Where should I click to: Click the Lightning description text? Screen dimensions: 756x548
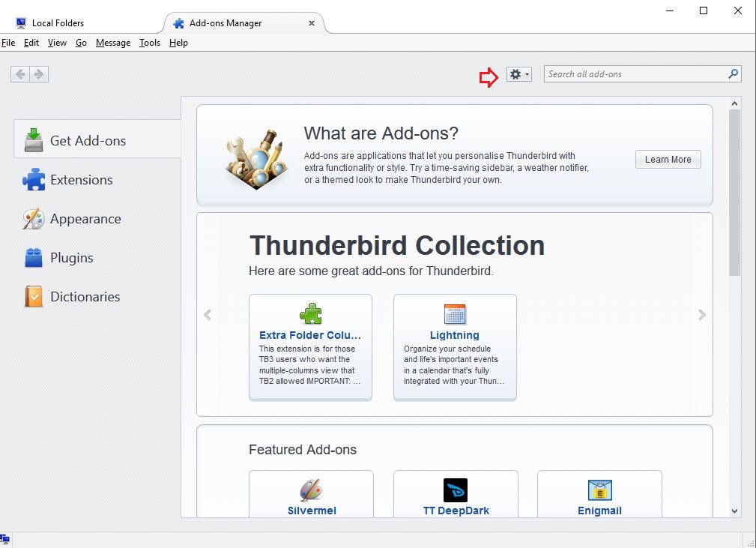coord(454,364)
